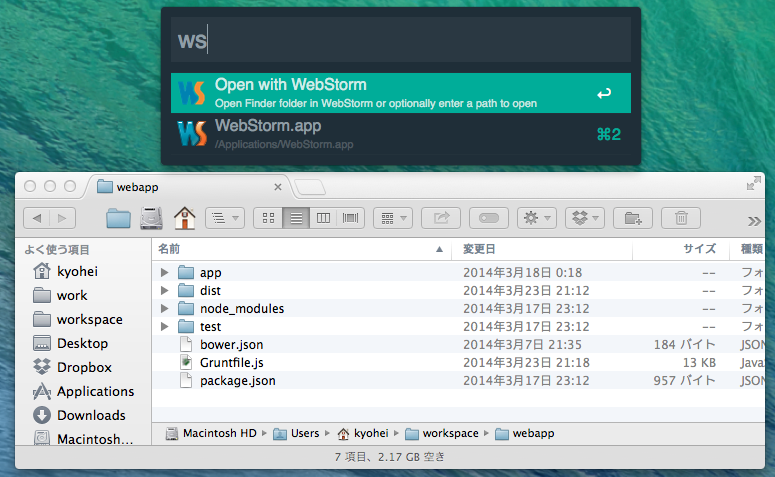775x477 pixels.
Task: Click the edit tags toolbar button
Action: [x=488, y=218]
